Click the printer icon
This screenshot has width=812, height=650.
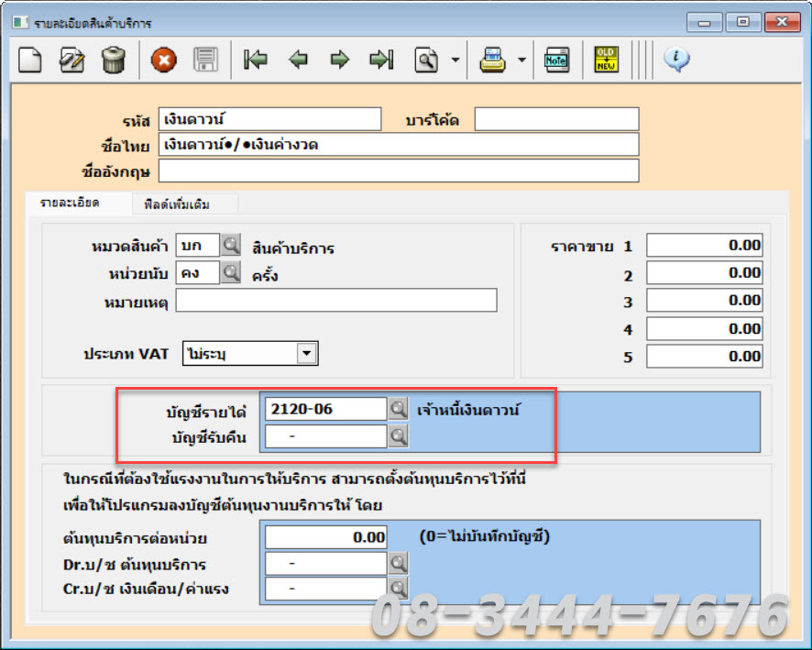click(492, 60)
